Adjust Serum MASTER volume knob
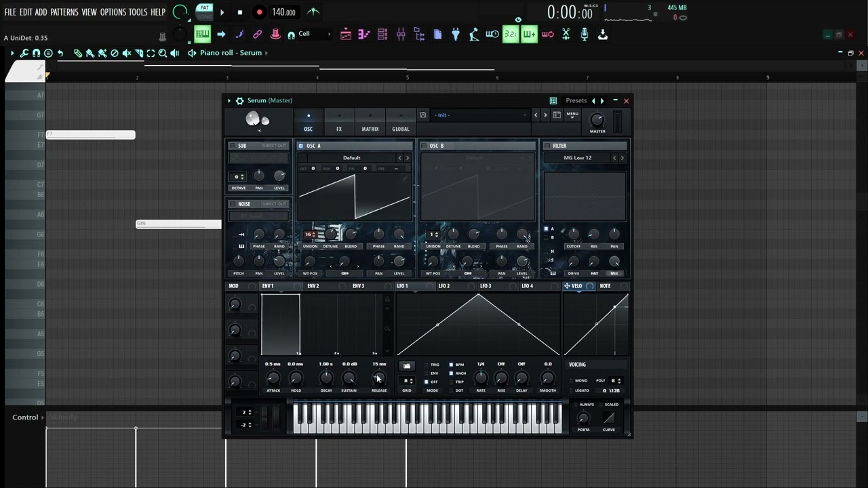This screenshot has height=488, width=868. coord(597,120)
